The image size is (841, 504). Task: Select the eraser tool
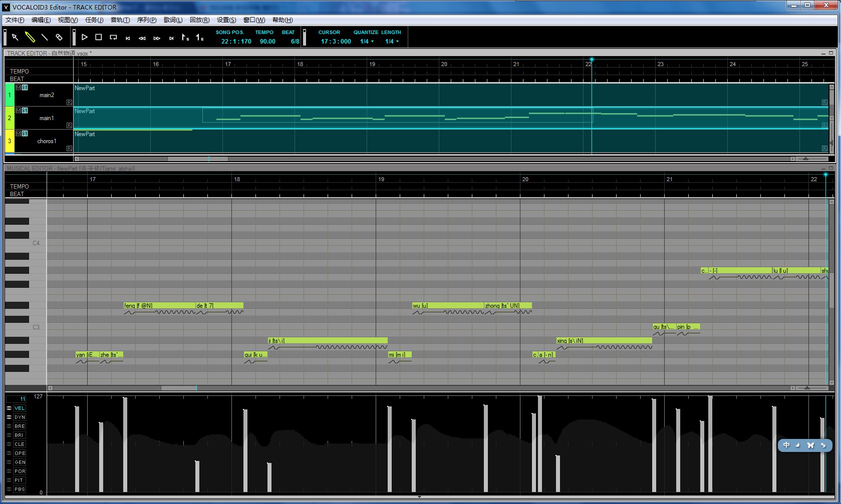click(59, 37)
